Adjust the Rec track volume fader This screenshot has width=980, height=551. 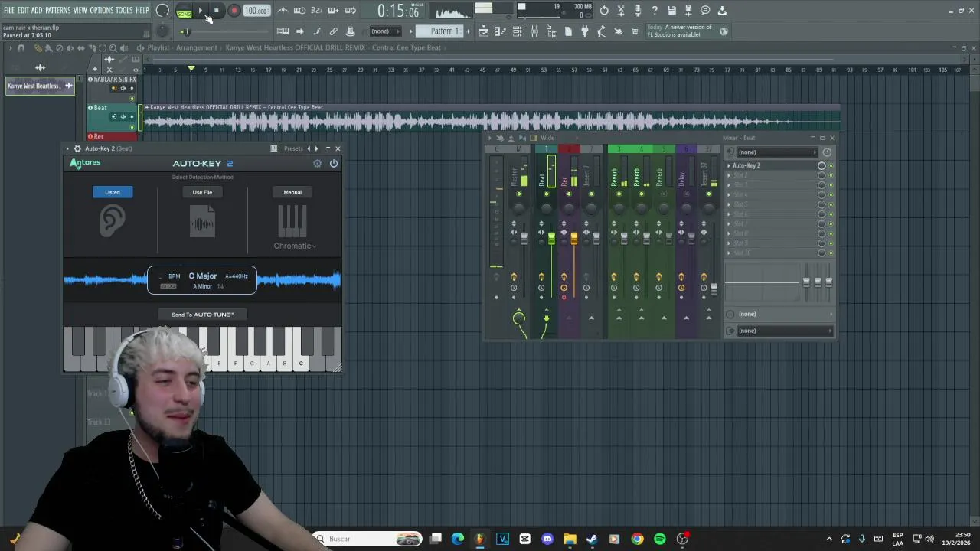click(x=573, y=240)
